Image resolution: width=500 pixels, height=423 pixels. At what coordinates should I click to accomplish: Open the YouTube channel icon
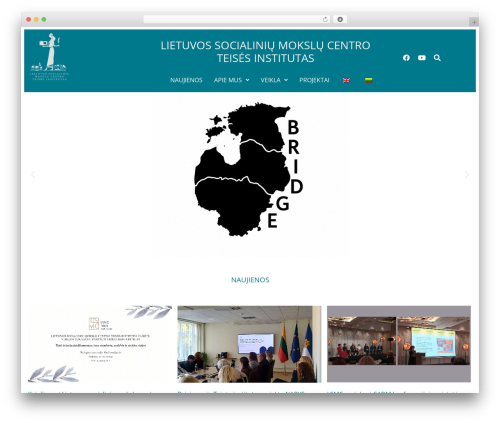pyautogui.click(x=422, y=58)
